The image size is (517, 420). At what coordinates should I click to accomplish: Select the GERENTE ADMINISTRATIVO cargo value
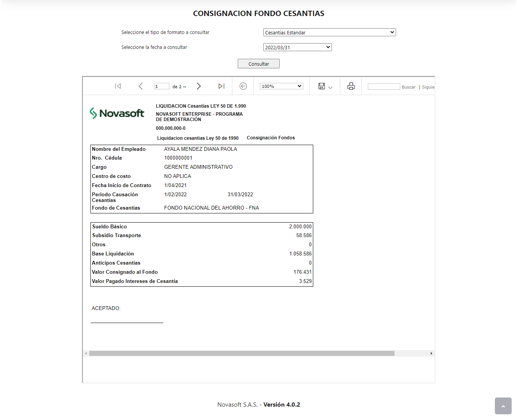198,167
